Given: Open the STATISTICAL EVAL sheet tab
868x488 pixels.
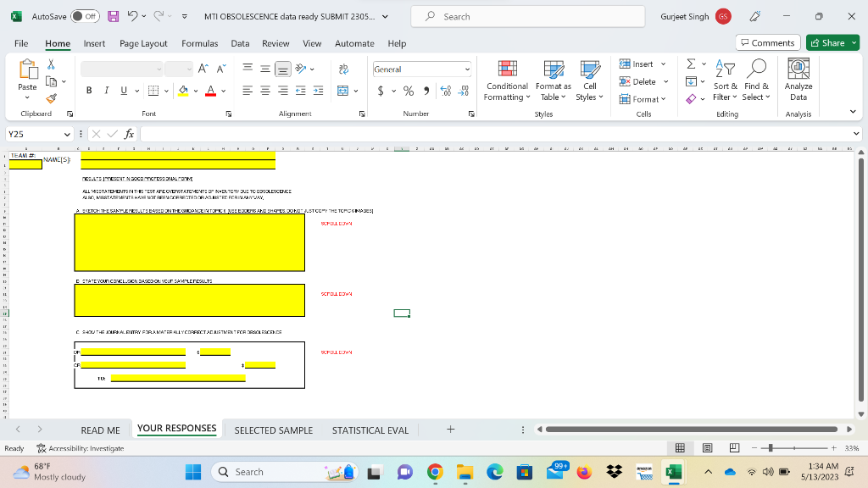Looking at the screenshot, I should click(x=370, y=430).
